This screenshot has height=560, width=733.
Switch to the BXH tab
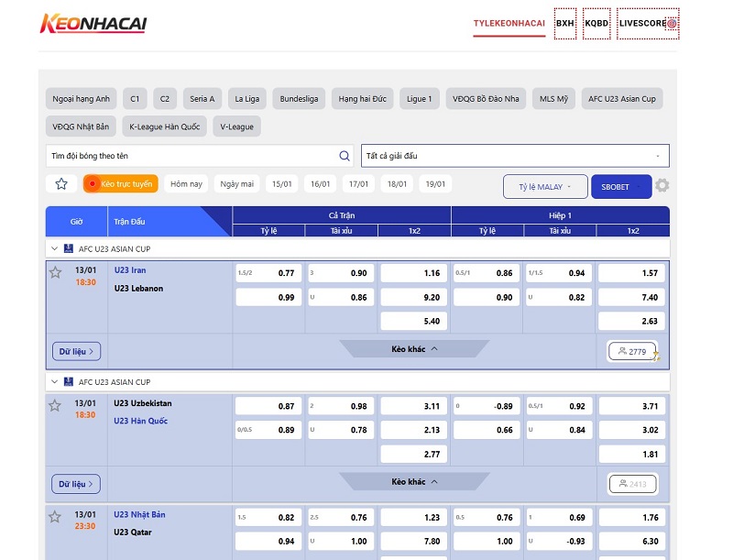tap(565, 24)
